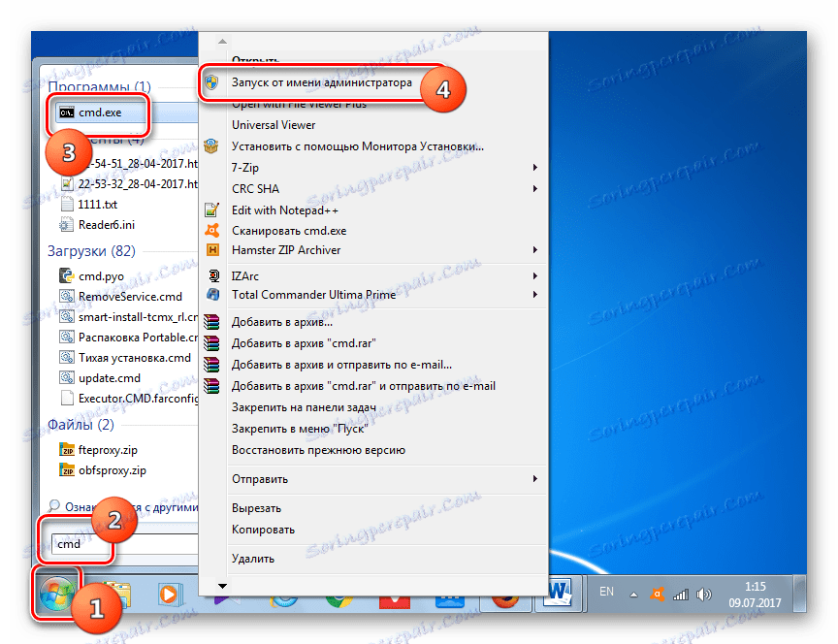838x644 pixels.
Task: Expand the Отправить submenu arrow
Action: 535,479
